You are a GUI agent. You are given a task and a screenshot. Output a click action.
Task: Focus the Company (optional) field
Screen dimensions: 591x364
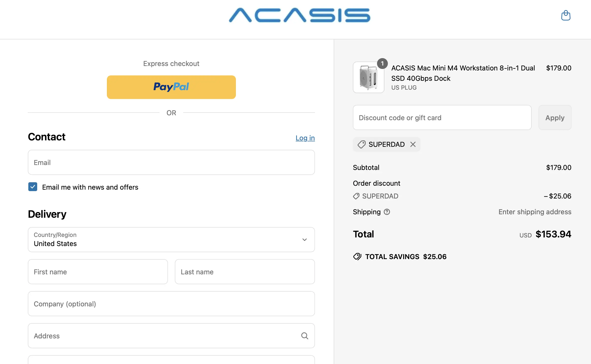pos(171,304)
